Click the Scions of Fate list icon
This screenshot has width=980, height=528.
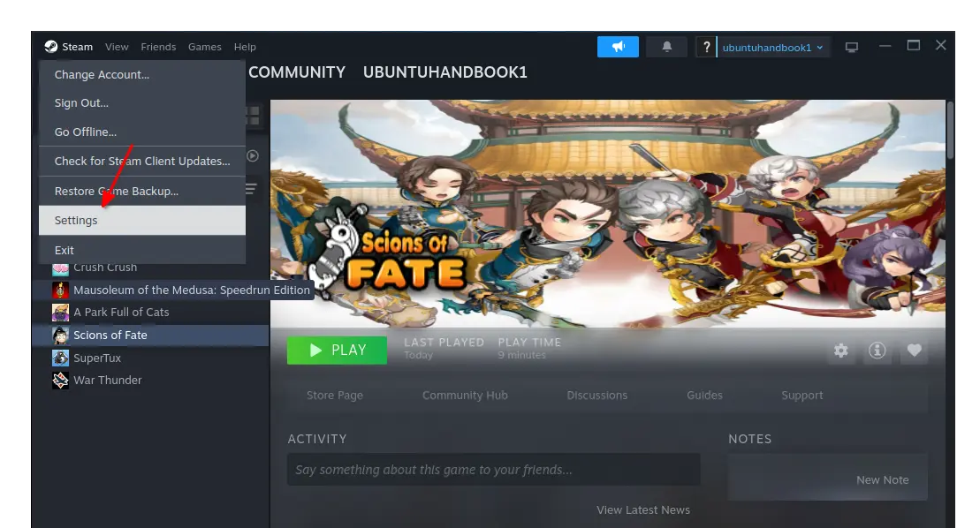tap(61, 336)
